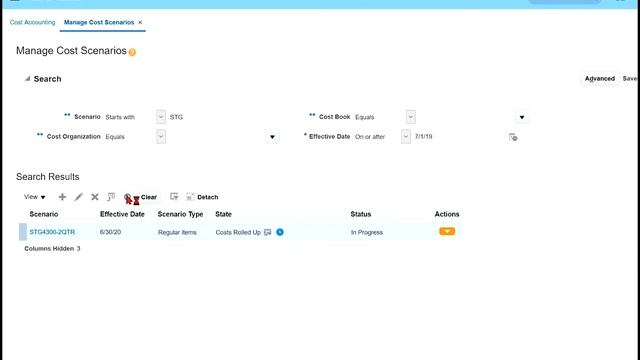The image size is (640, 360).
Task: Click the Regular Items cell
Action: [x=177, y=232]
